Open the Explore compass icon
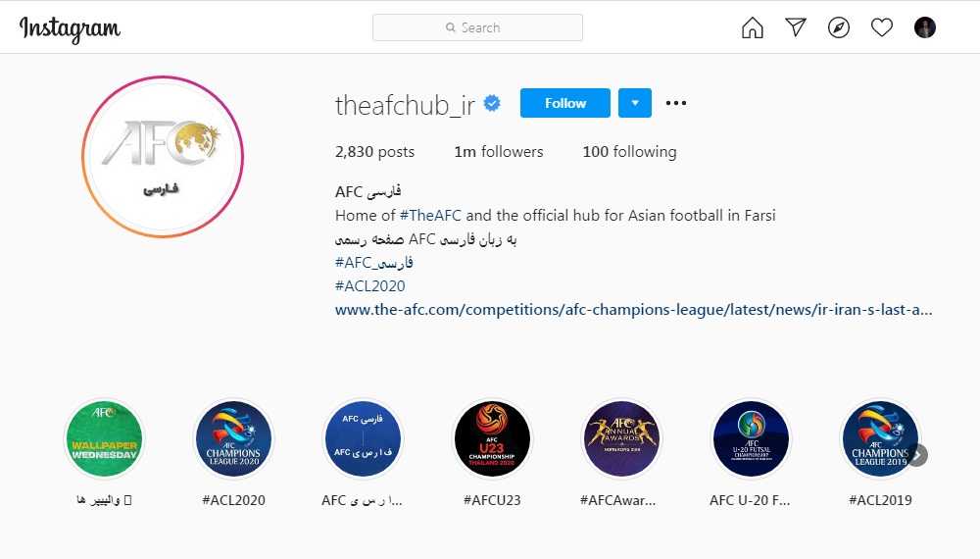Viewport: 980px width, 559px height. [x=838, y=27]
